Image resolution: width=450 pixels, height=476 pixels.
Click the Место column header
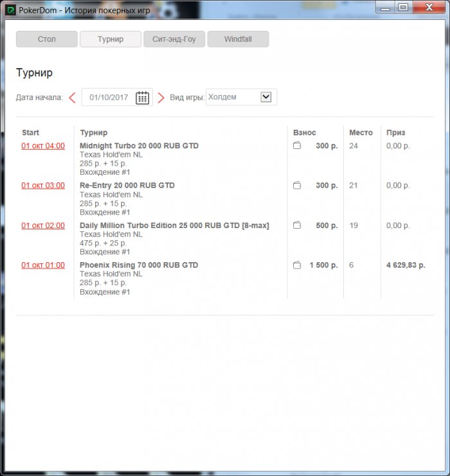[361, 133]
